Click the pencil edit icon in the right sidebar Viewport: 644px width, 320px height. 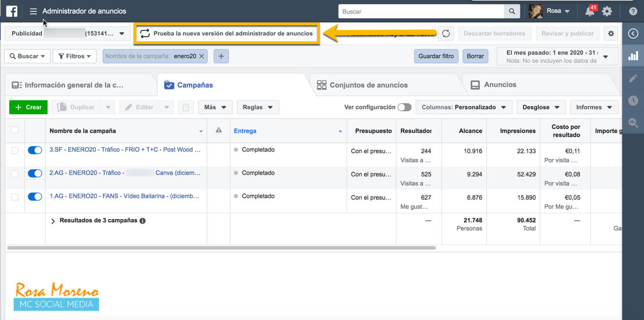pos(633,78)
